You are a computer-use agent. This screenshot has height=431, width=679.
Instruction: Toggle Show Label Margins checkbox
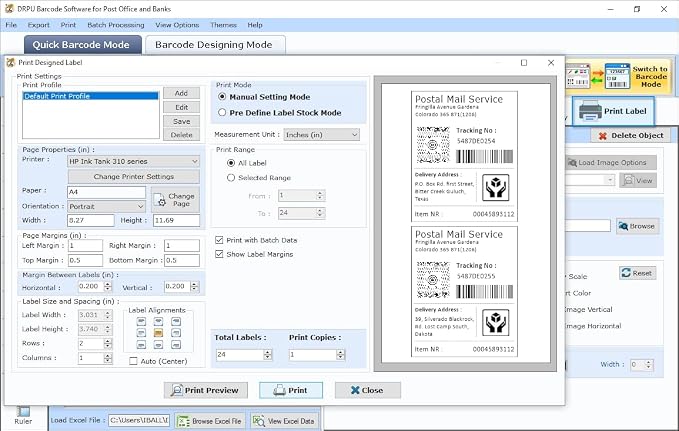pos(219,254)
